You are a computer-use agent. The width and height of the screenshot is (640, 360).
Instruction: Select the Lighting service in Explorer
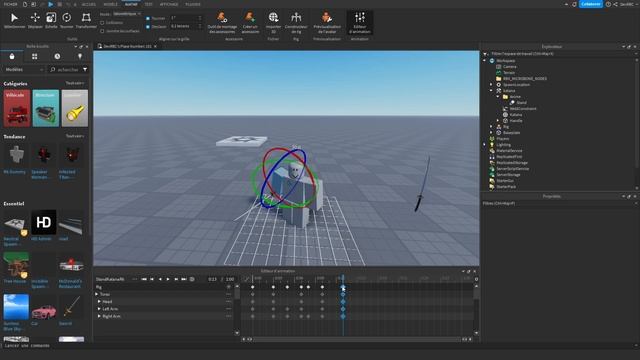[x=503, y=145]
